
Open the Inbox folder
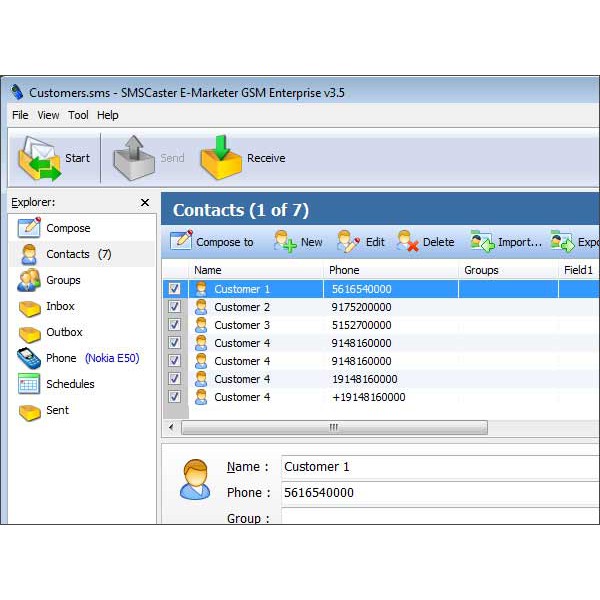pyautogui.click(x=59, y=306)
